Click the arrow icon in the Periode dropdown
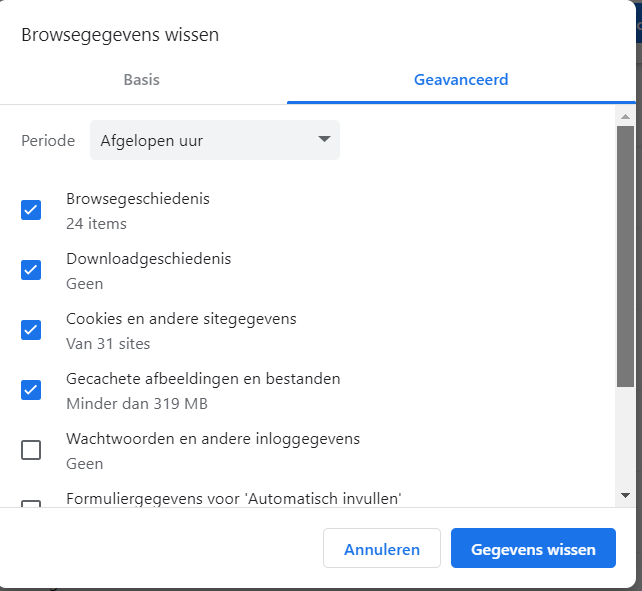The image size is (642, 591). click(324, 140)
